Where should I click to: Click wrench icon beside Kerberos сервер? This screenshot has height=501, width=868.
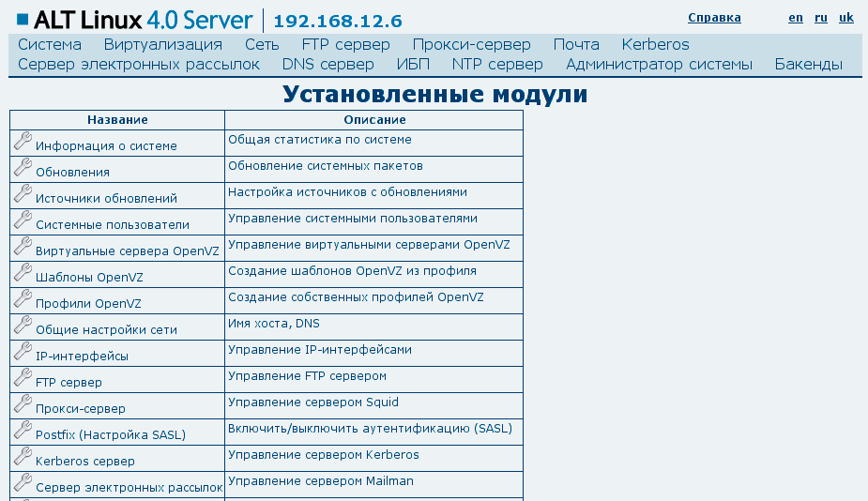point(23,456)
